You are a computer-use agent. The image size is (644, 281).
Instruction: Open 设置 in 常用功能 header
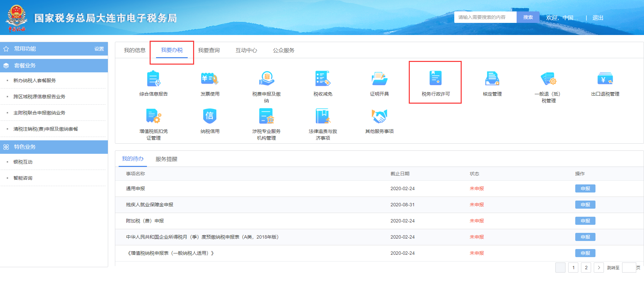[99, 49]
